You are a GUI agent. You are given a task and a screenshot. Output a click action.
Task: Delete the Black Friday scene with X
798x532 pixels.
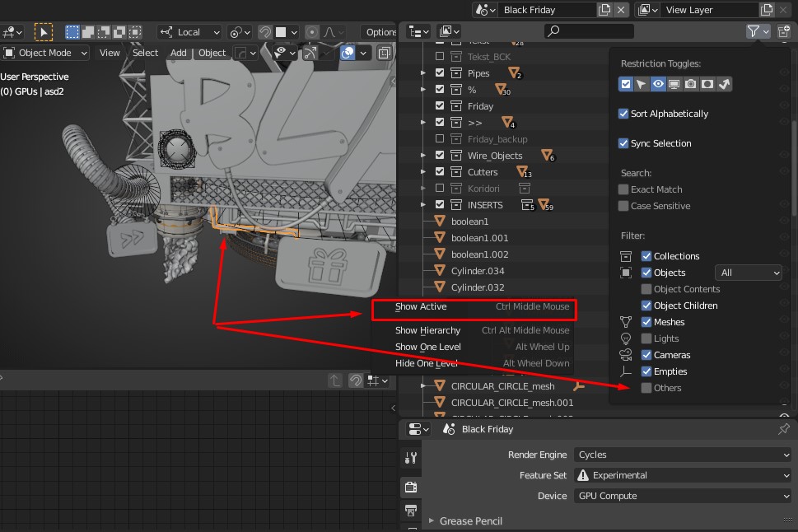pyautogui.click(x=621, y=10)
